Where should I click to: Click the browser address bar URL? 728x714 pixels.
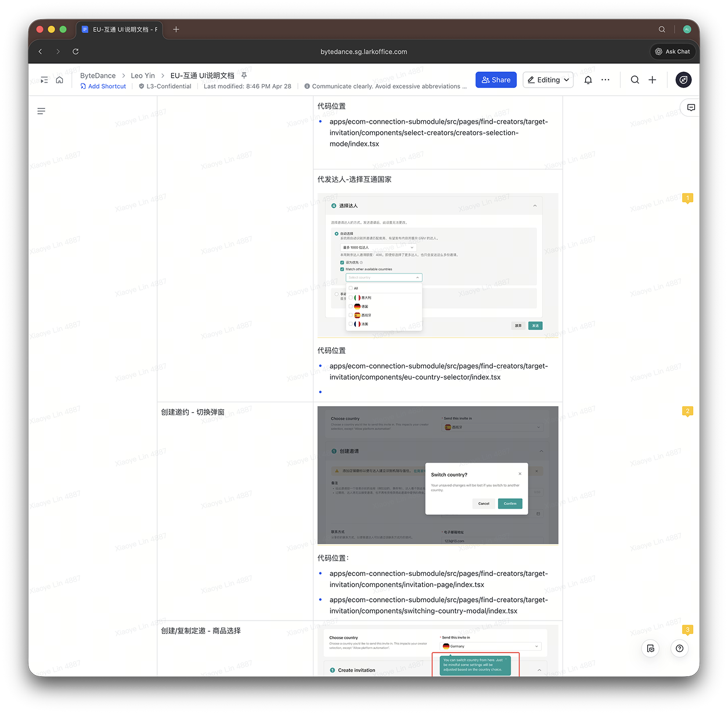pos(364,52)
